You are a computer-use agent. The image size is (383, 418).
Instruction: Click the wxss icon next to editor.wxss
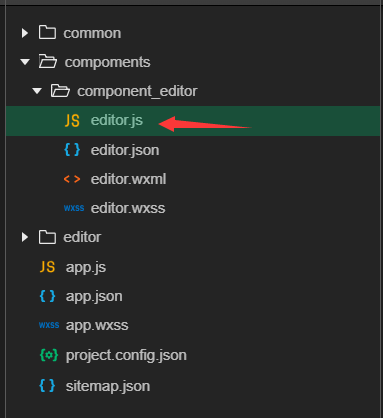74,208
